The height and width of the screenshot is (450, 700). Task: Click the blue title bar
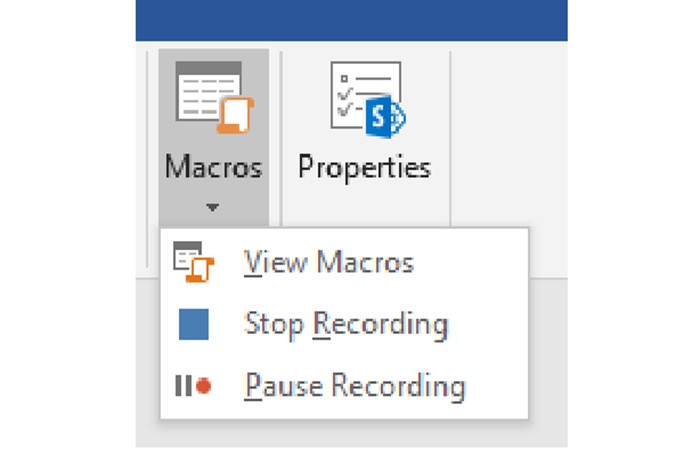pos(350,20)
